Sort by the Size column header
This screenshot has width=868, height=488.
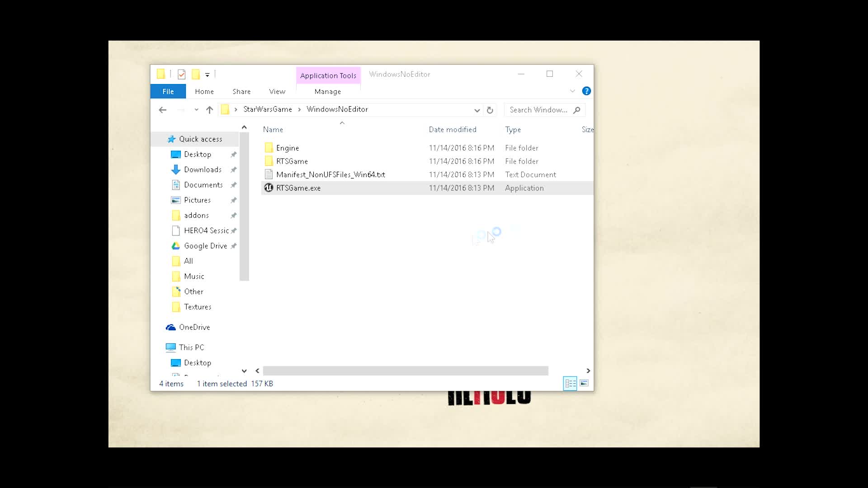pyautogui.click(x=587, y=130)
